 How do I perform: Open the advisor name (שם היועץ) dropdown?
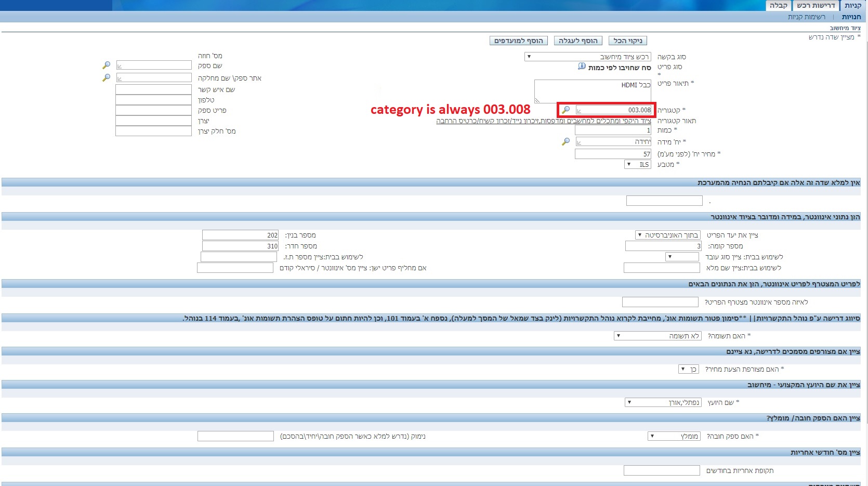point(629,402)
